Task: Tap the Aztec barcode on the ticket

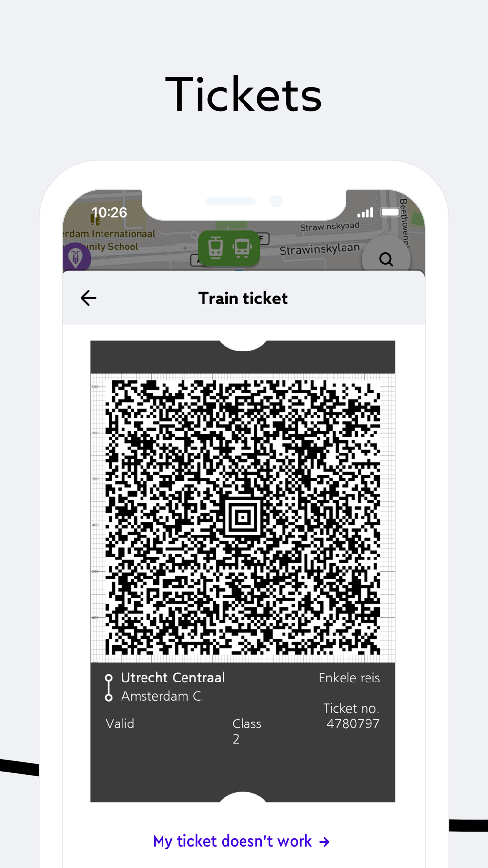Action: tap(243, 517)
